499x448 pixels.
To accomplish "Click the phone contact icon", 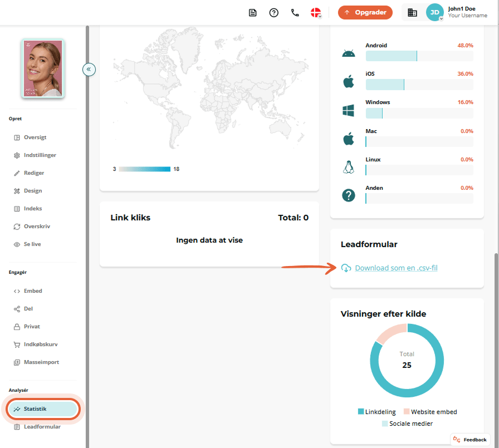I will coord(295,13).
